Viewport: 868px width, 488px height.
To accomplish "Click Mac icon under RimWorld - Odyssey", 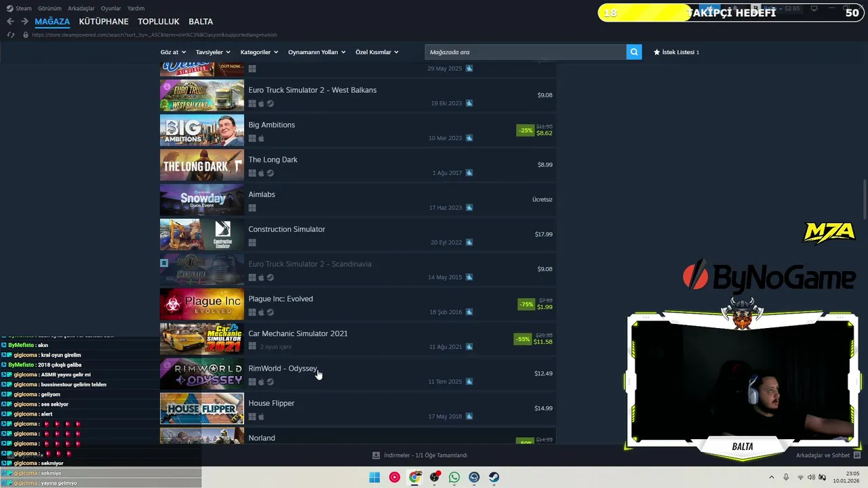I will (x=261, y=382).
